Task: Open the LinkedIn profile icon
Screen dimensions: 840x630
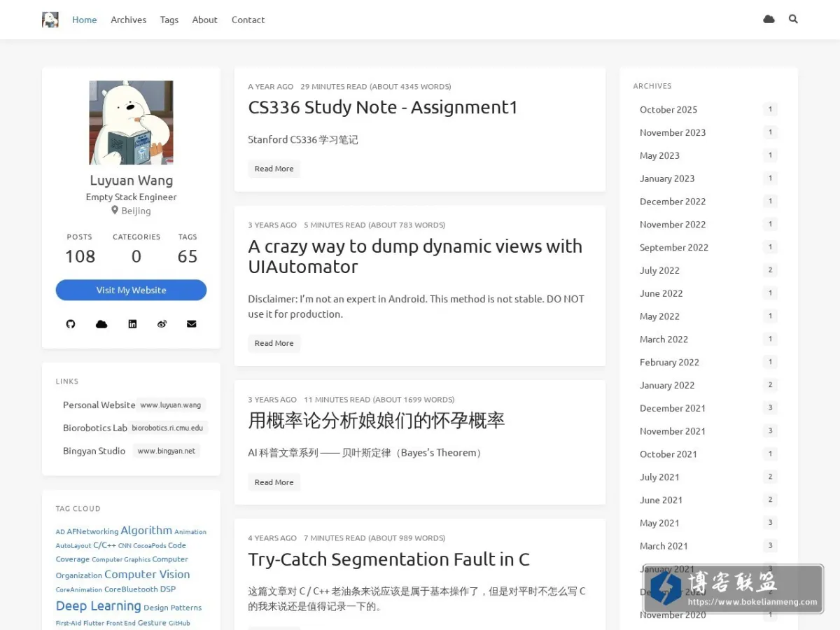Action: (x=132, y=324)
